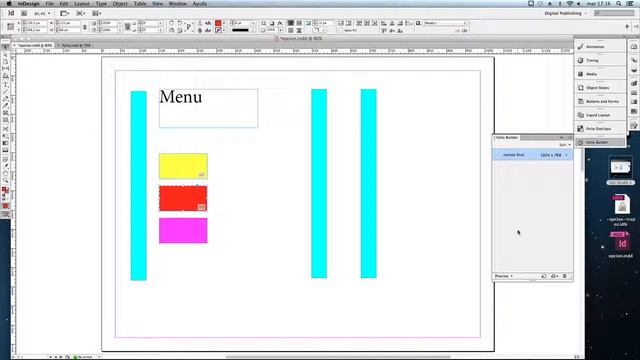Open the Object menu

pyautogui.click(x=120, y=4)
